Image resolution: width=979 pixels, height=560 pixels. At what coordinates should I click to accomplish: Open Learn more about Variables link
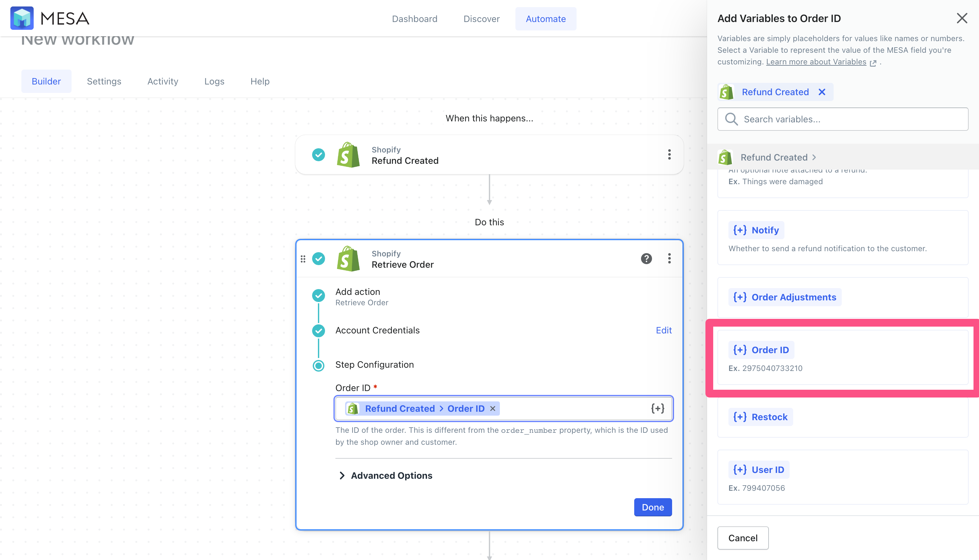(x=816, y=62)
